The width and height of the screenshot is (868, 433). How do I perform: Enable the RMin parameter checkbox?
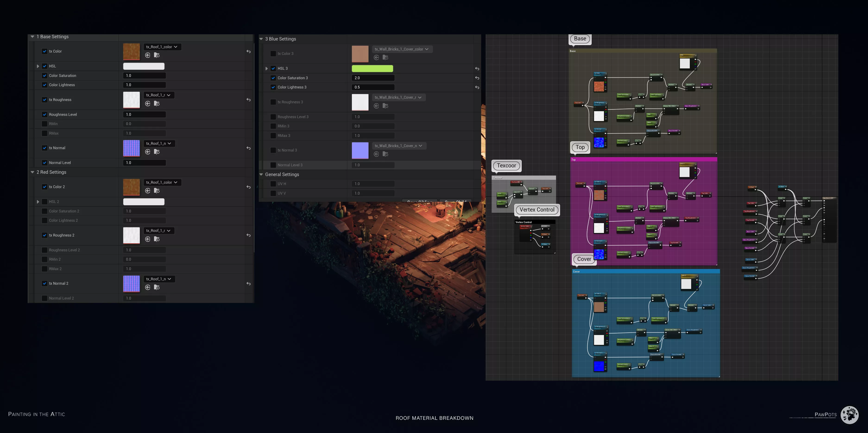[44, 124]
